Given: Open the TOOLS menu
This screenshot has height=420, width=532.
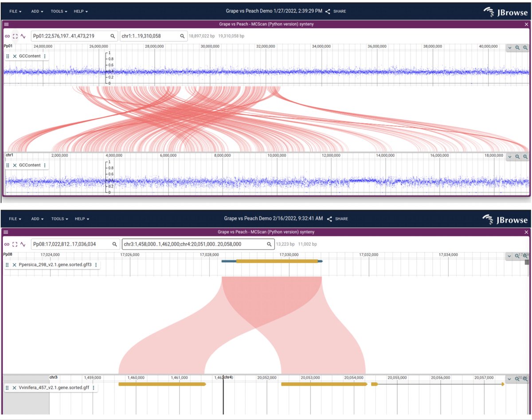Looking at the screenshot, I should click(x=58, y=11).
